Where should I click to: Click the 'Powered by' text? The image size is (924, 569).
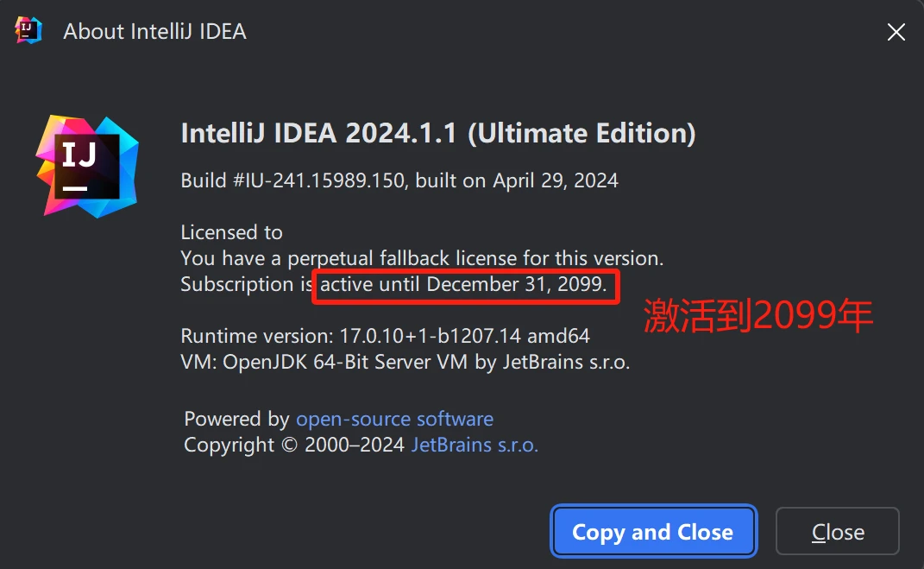[x=236, y=420]
